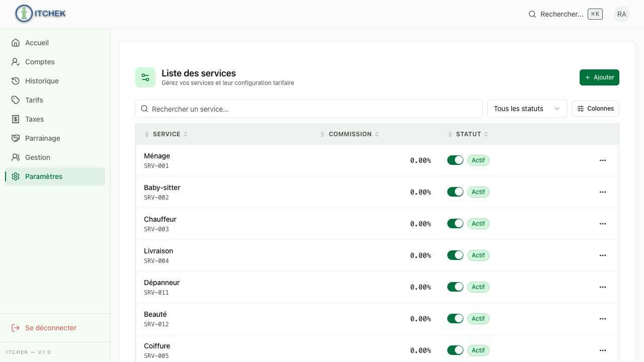Click the Liste des services heading
Screen dimensions: 644x362
click(x=199, y=73)
